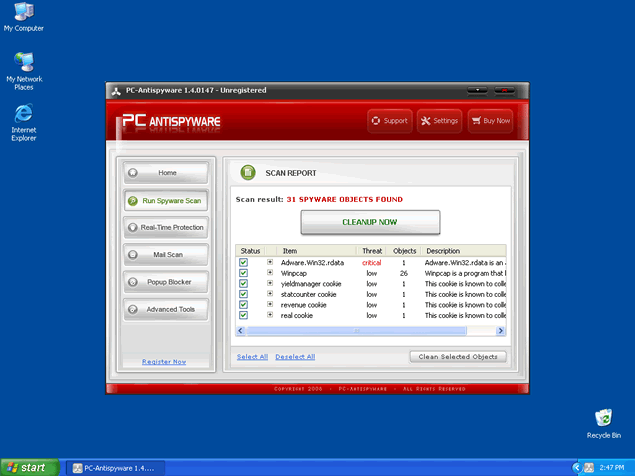Open the My Computer desktop icon
The width and height of the screenshot is (635, 476).
point(23,13)
